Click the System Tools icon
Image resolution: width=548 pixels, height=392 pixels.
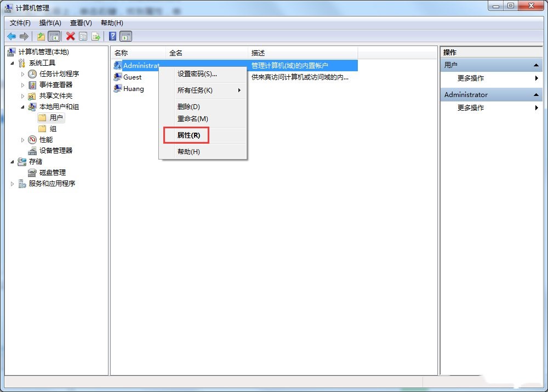click(x=22, y=63)
